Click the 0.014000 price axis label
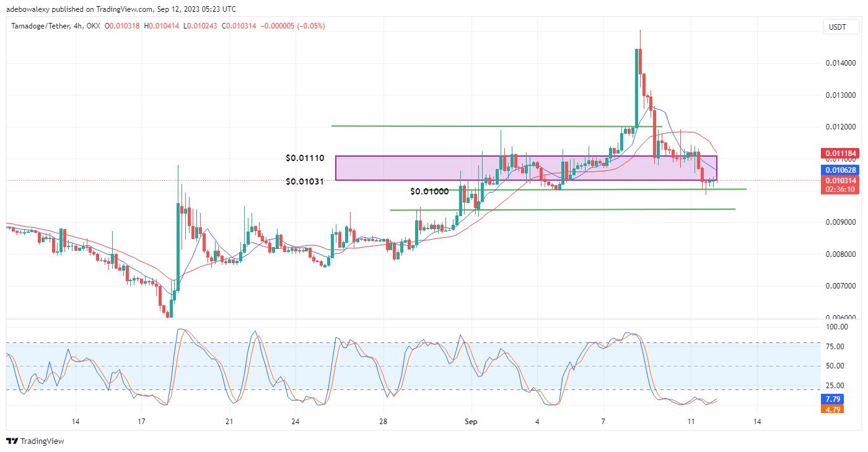Viewport: 868px width, 452px height. coord(841,63)
